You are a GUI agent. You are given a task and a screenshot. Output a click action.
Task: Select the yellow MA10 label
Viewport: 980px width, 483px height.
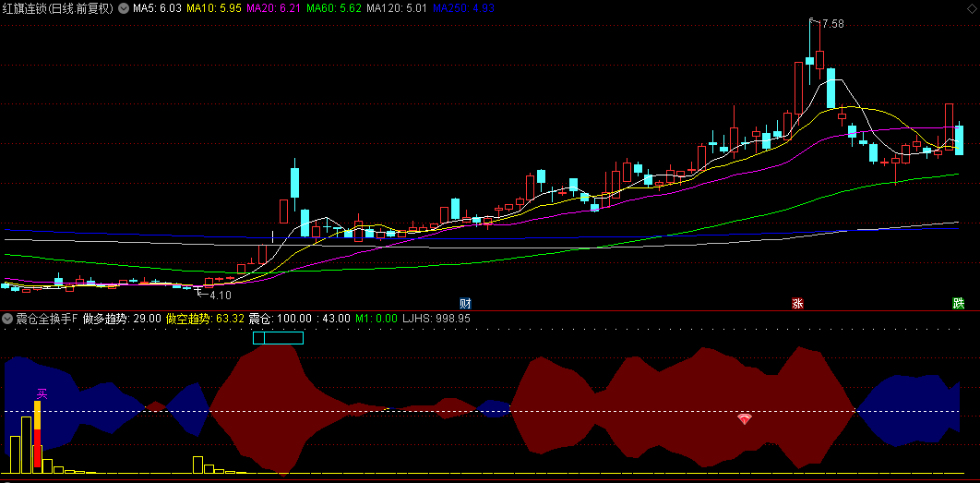[x=214, y=8]
